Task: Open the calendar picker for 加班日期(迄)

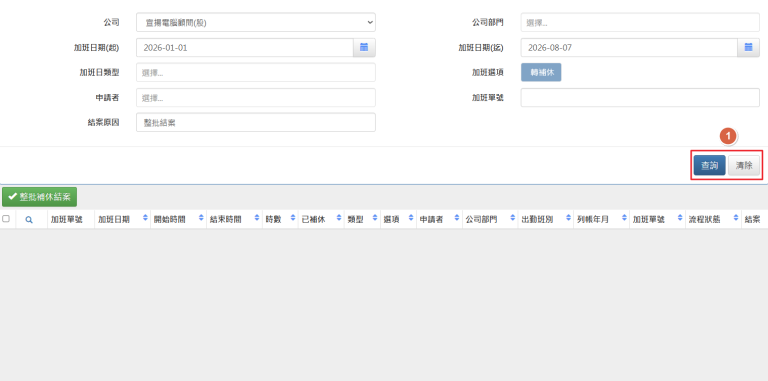Action: (748, 48)
